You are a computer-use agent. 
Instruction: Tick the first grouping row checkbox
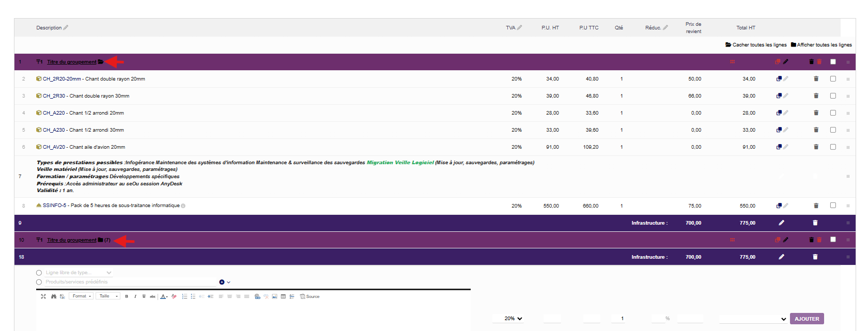click(833, 61)
